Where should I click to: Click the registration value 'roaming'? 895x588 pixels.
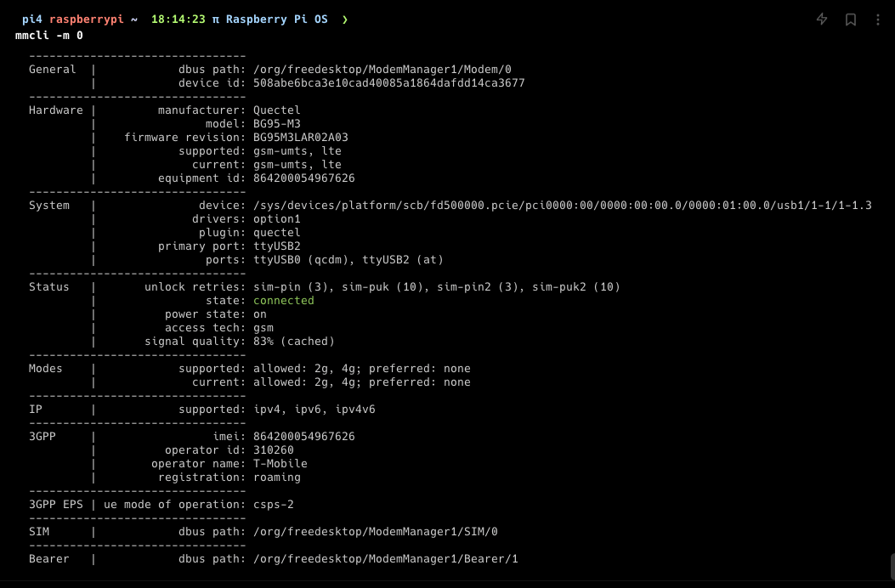(277, 478)
